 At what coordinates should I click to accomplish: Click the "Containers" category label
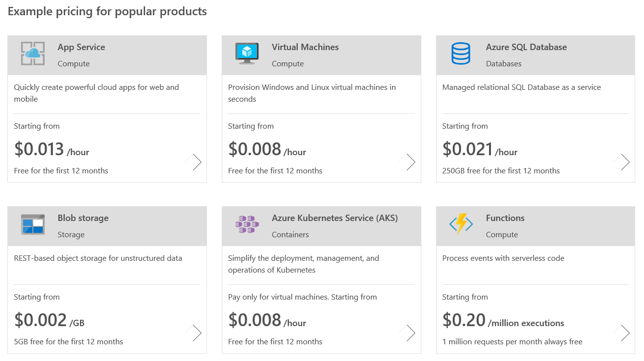290,235
